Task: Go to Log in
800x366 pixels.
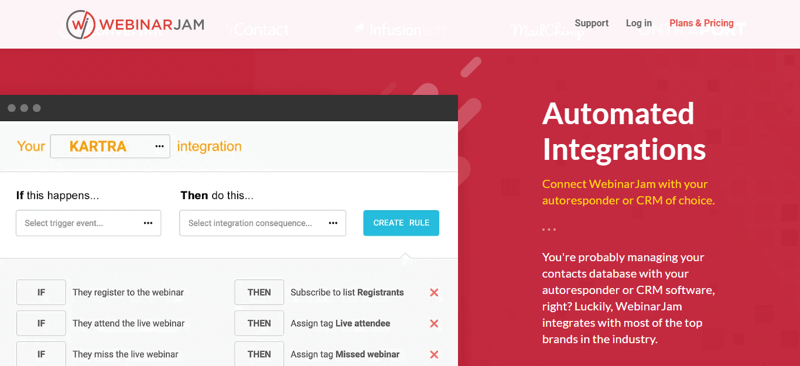Action: [639, 23]
